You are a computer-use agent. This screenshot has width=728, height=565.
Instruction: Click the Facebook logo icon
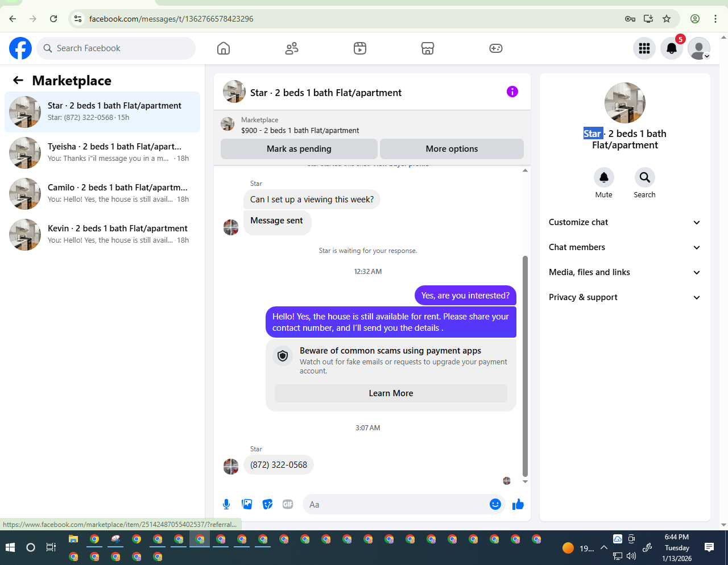(x=20, y=48)
